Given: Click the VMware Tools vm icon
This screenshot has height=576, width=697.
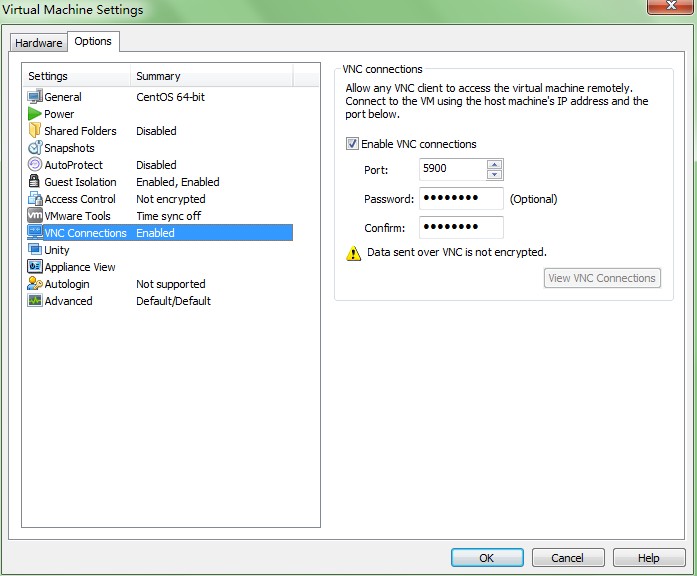Looking at the screenshot, I should (x=35, y=216).
